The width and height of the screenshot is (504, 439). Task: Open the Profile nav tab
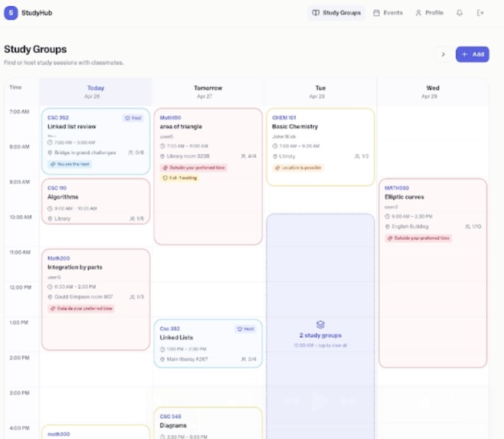coord(430,13)
